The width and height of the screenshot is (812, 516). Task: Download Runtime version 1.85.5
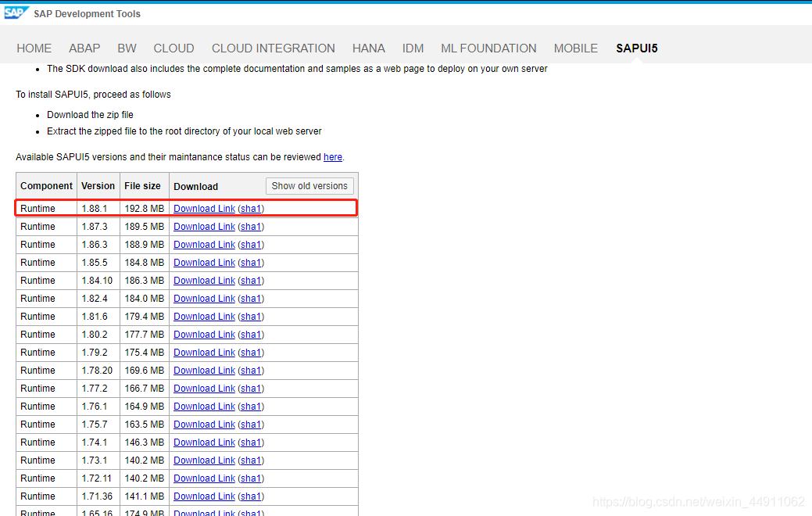click(205, 263)
